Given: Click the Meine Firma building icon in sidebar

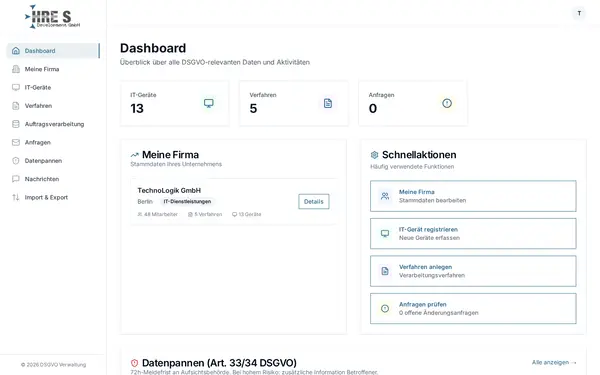Looking at the screenshot, I should [16, 69].
